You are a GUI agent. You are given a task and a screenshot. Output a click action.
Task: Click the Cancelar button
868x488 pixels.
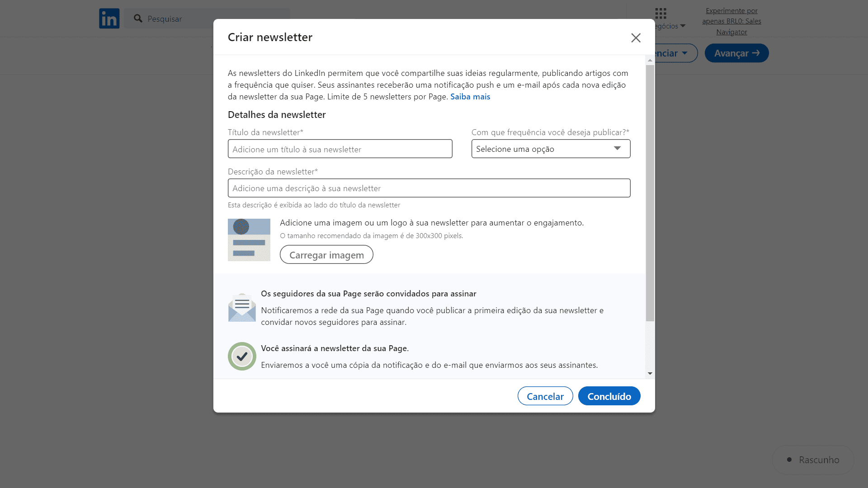(545, 396)
